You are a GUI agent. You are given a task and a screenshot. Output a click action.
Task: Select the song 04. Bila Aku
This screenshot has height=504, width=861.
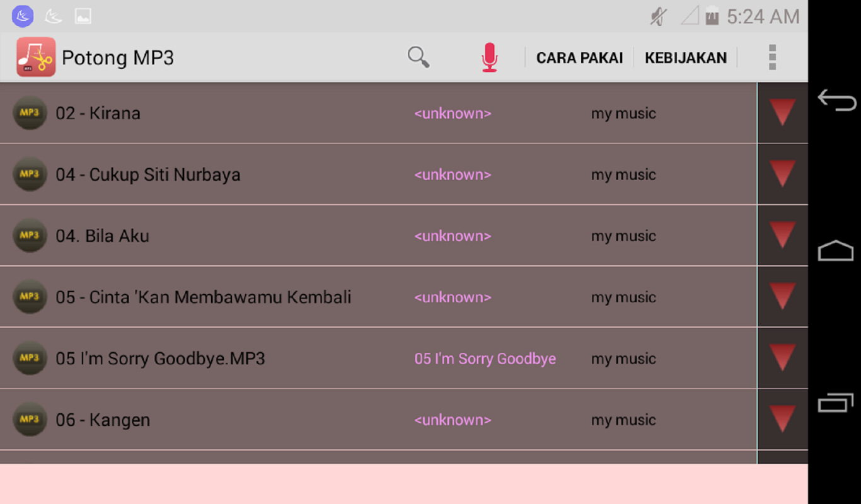tap(103, 236)
